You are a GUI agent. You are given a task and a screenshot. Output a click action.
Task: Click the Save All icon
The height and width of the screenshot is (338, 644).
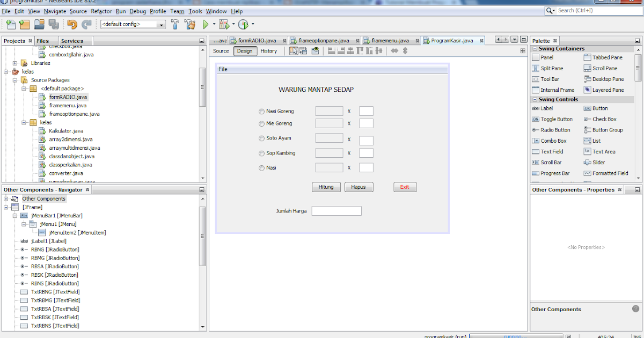click(x=54, y=24)
